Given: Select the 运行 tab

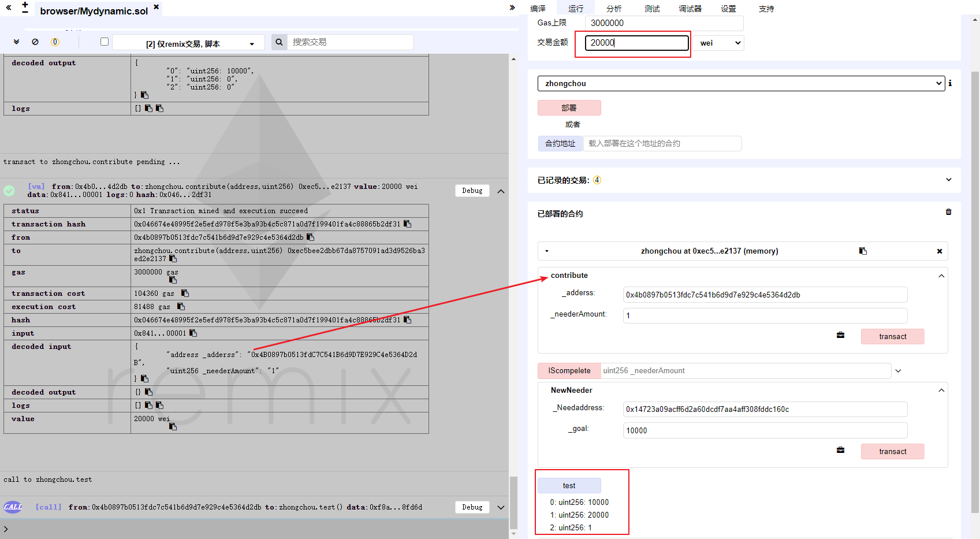Looking at the screenshot, I should coord(576,9).
